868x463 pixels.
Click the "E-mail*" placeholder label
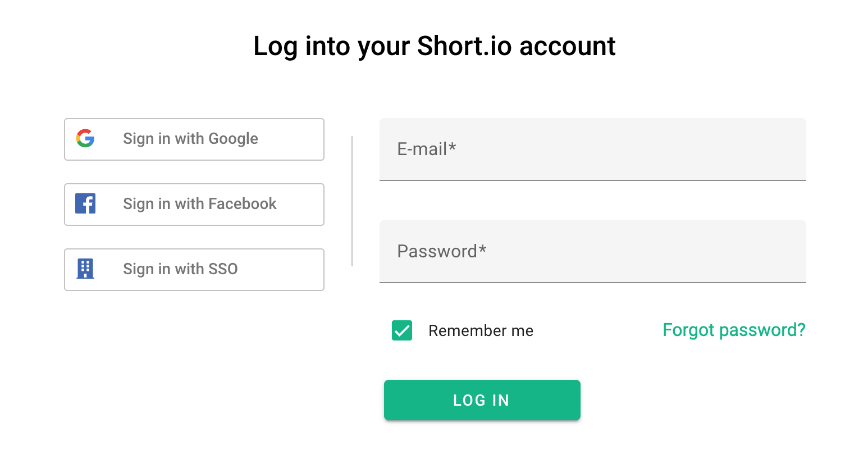426,149
